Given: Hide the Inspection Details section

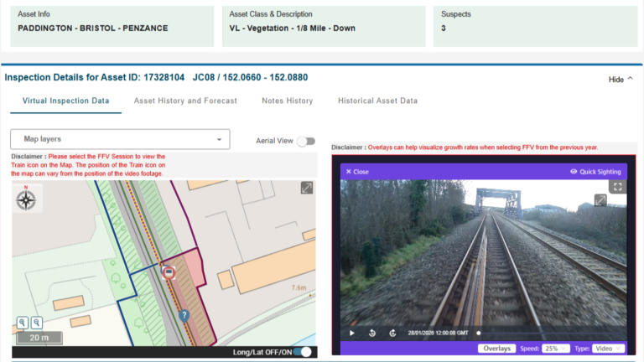Looking at the screenshot, I should point(621,80).
